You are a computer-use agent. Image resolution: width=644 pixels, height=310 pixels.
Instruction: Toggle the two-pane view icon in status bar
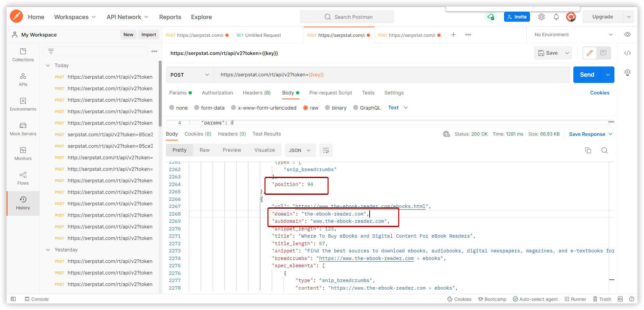click(x=620, y=299)
